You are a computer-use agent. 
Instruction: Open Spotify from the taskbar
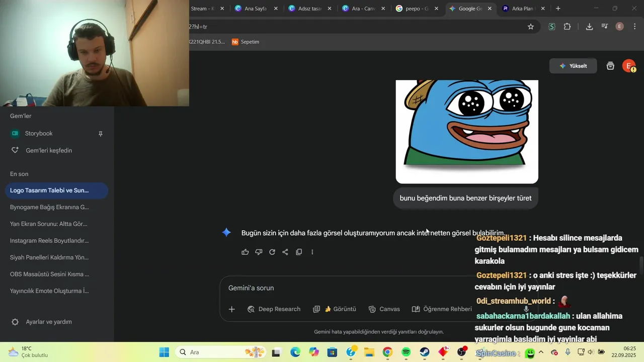coord(406,352)
